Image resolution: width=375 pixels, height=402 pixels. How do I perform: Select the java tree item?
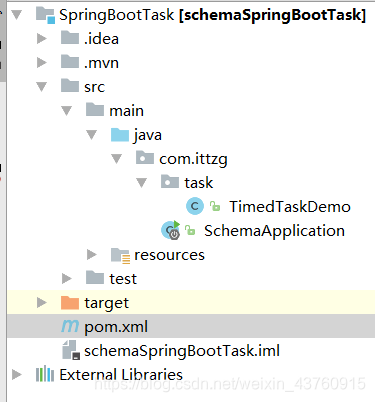point(148,135)
